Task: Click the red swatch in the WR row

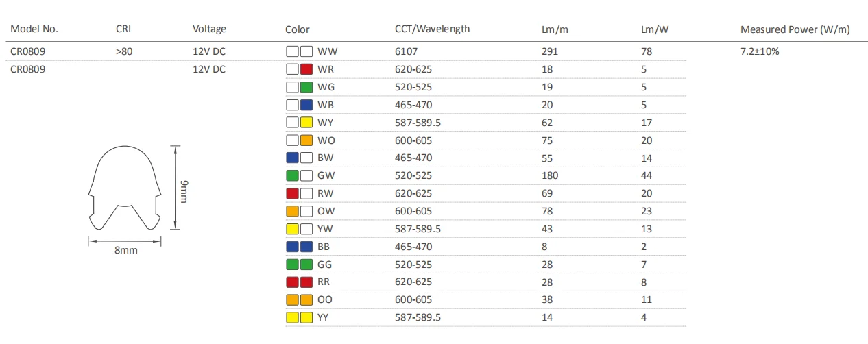Action: tap(306, 69)
